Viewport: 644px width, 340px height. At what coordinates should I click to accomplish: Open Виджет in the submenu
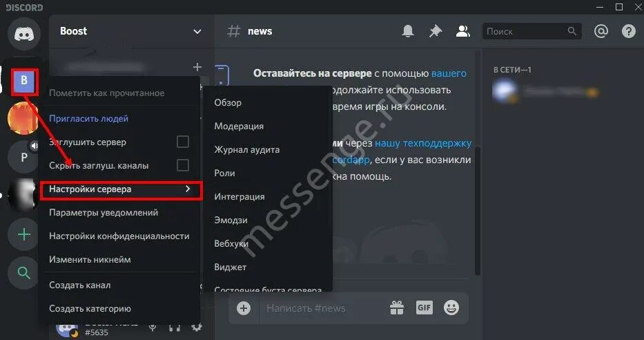(x=231, y=267)
